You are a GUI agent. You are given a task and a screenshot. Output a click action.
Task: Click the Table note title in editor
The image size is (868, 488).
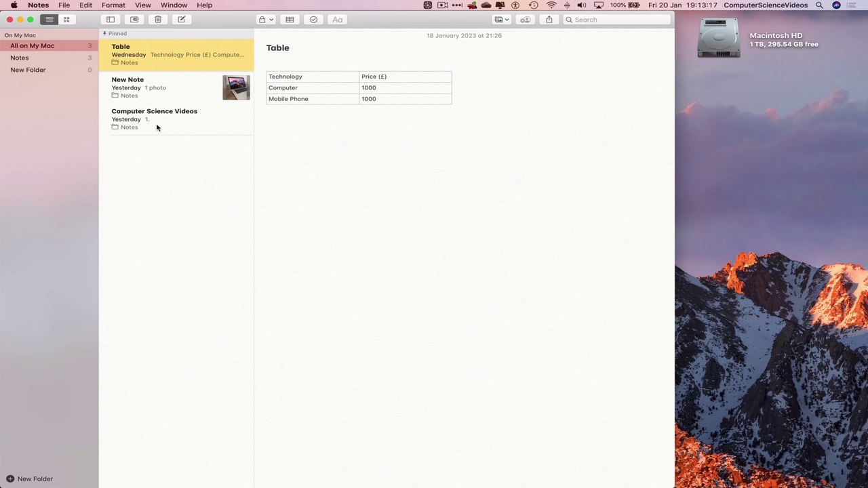pos(277,47)
